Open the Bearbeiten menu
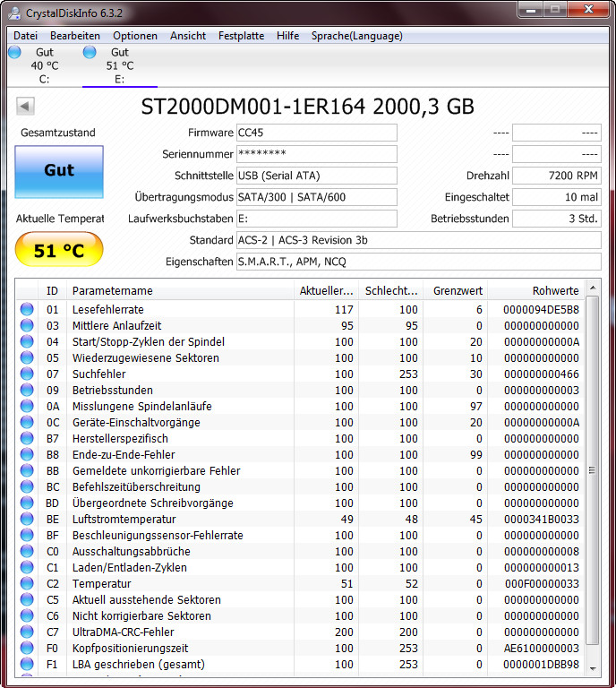The height and width of the screenshot is (688, 616). point(75,36)
